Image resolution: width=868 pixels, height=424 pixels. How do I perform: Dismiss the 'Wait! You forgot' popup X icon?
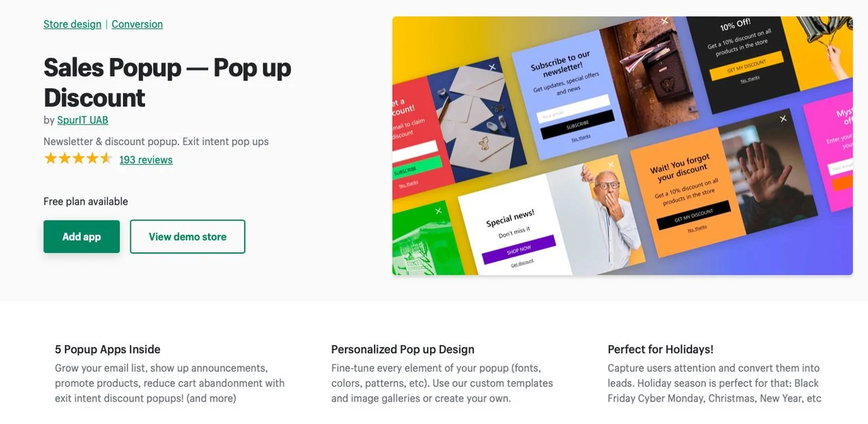click(x=783, y=119)
